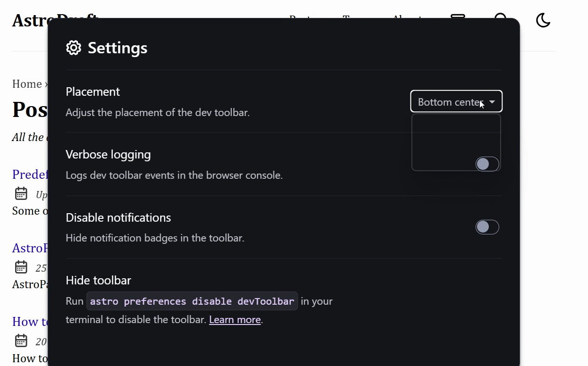The height and width of the screenshot is (366, 588).
Task: Open the post title link starting with How to
Action: click(x=30, y=322)
